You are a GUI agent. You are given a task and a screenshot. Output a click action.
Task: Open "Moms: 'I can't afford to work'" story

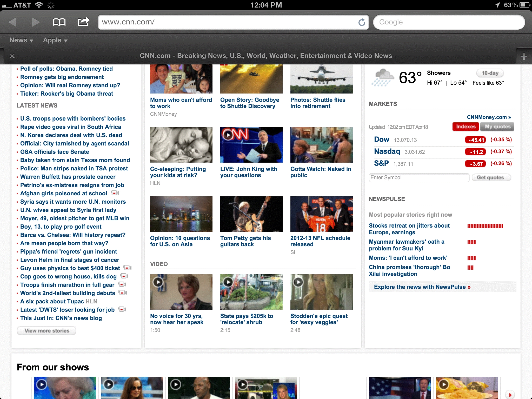tap(408, 258)
